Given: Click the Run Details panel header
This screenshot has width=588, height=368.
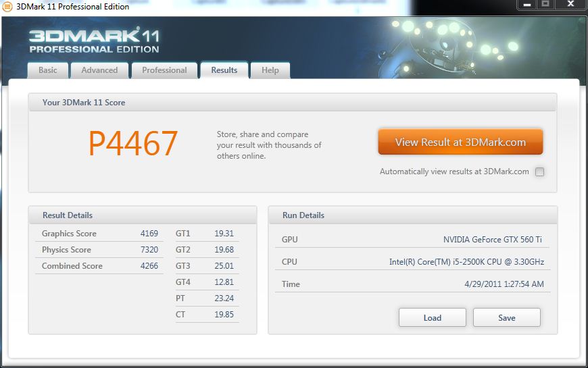Looking at the screenshot, I should 412,215.
